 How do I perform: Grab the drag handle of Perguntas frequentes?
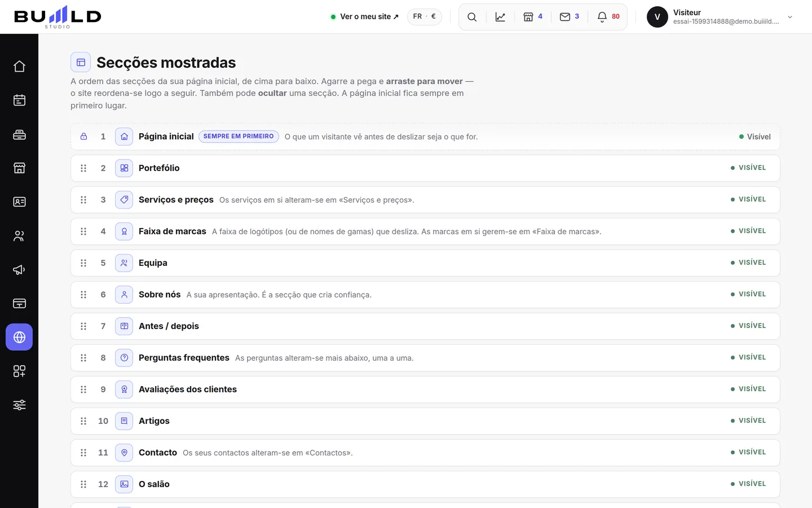(83, 358)
